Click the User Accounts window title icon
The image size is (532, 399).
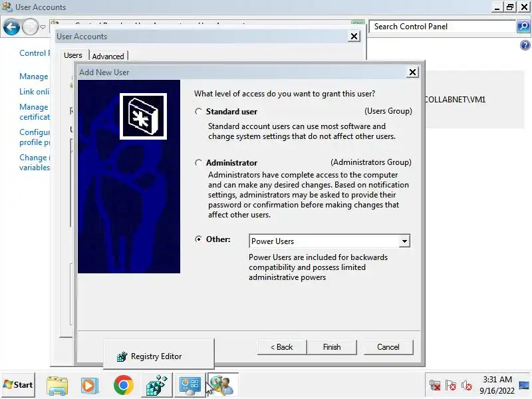[x=7, y=7]
